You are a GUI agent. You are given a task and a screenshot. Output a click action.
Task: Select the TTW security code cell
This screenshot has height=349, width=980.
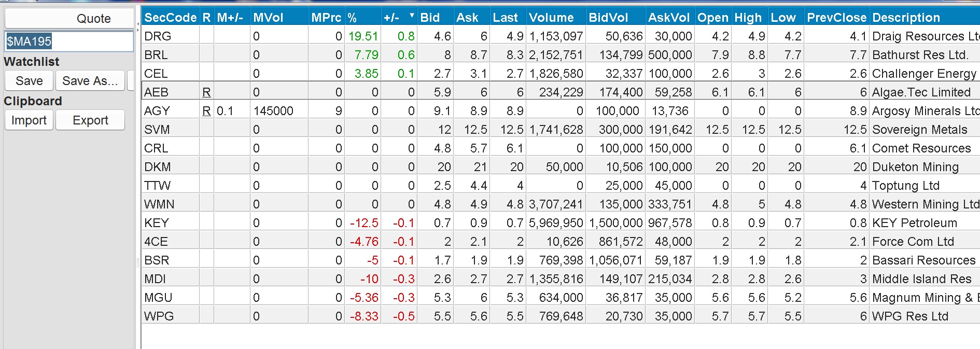[170, 186]
